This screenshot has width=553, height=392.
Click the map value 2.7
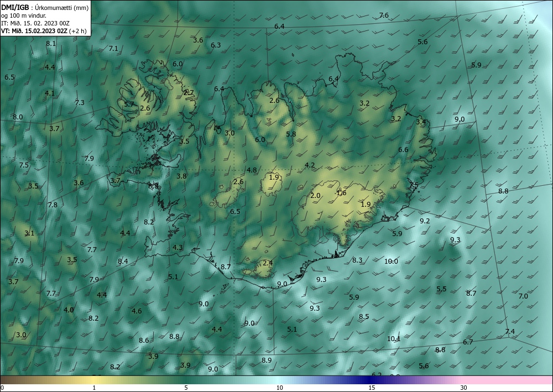click(189, 93)
